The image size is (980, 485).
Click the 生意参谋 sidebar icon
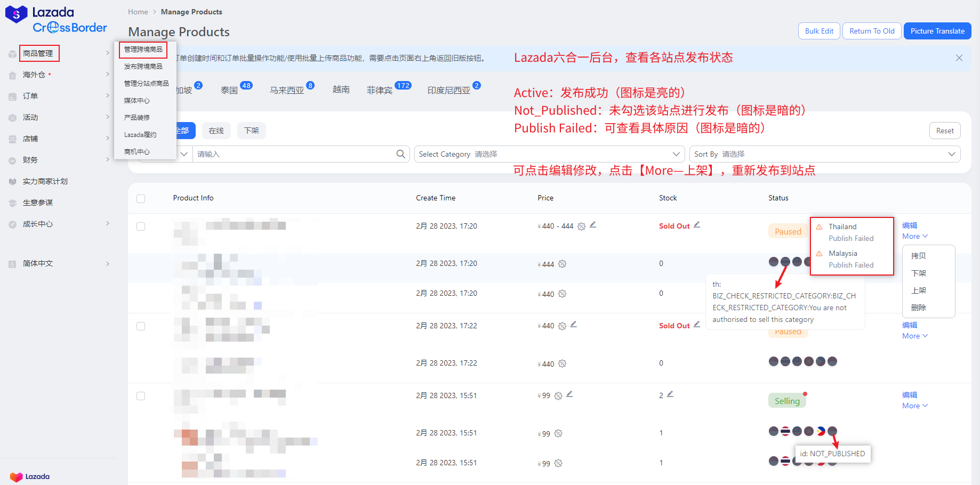coord(12,203)
